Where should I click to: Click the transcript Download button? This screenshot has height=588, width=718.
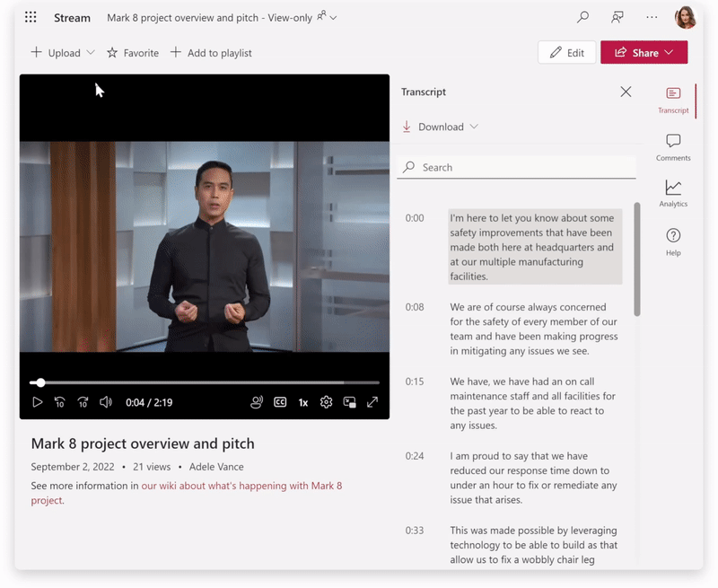433,127
